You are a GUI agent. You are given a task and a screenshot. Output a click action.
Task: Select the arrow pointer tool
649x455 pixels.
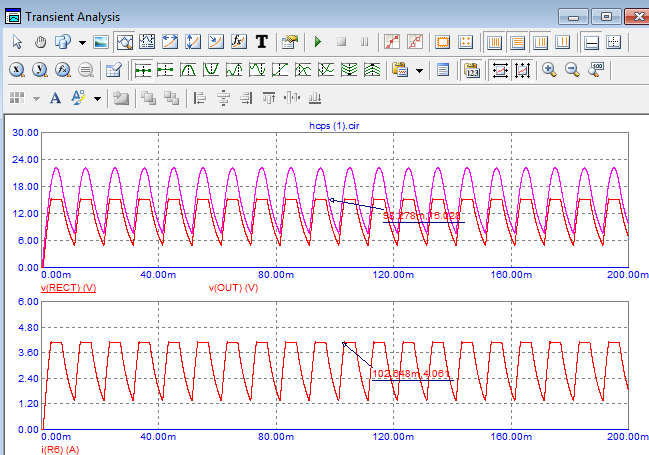click(16, 42)
